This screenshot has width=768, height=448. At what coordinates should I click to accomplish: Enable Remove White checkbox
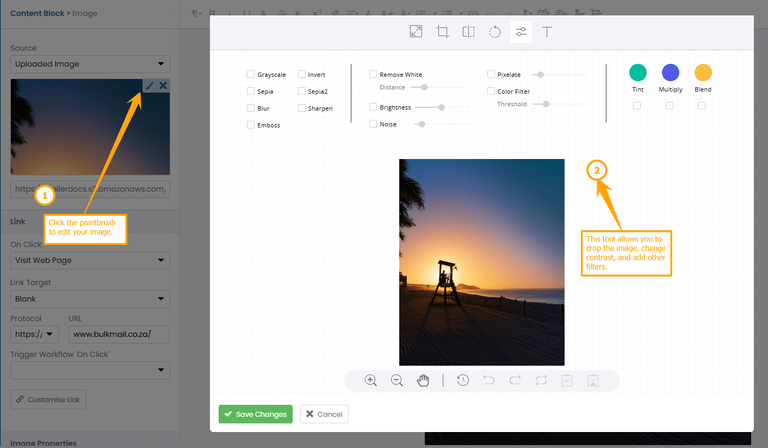coord(373,74)
